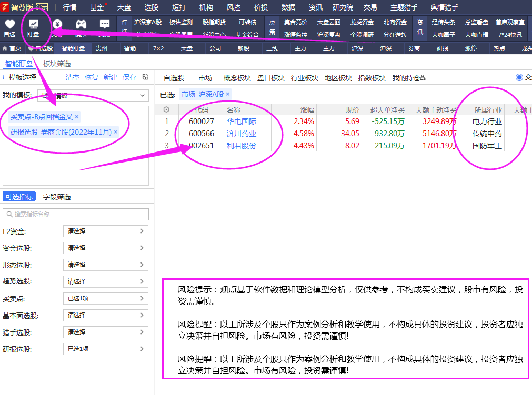
Task: Open the chat bubble icon in the toolbar
Action: click(x=105, y=24)
